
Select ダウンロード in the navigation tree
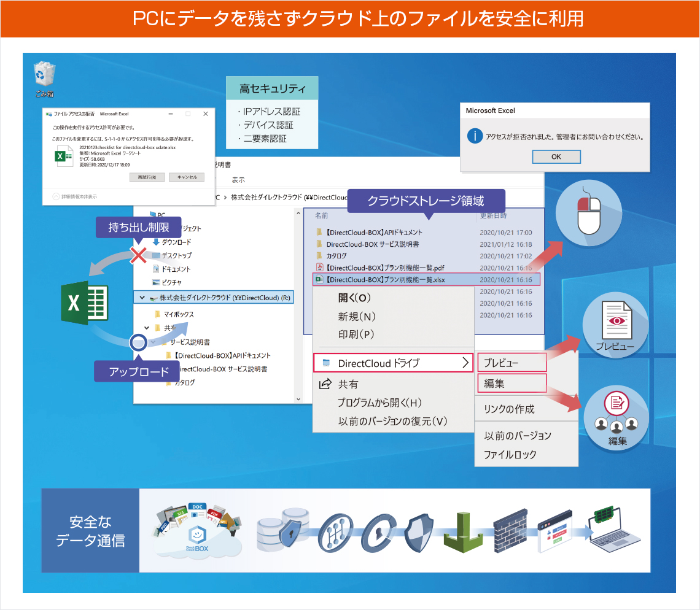171,242
